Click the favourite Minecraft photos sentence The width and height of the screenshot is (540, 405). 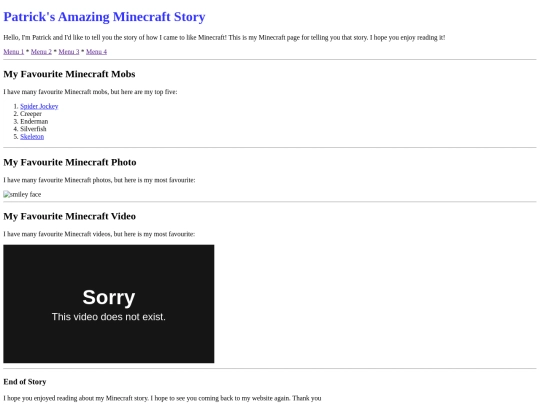(x=99, y=180)
